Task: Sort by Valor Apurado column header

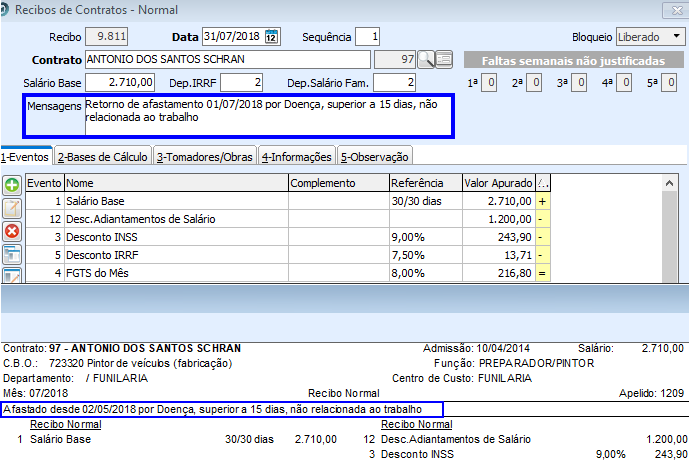Action: 499,183
